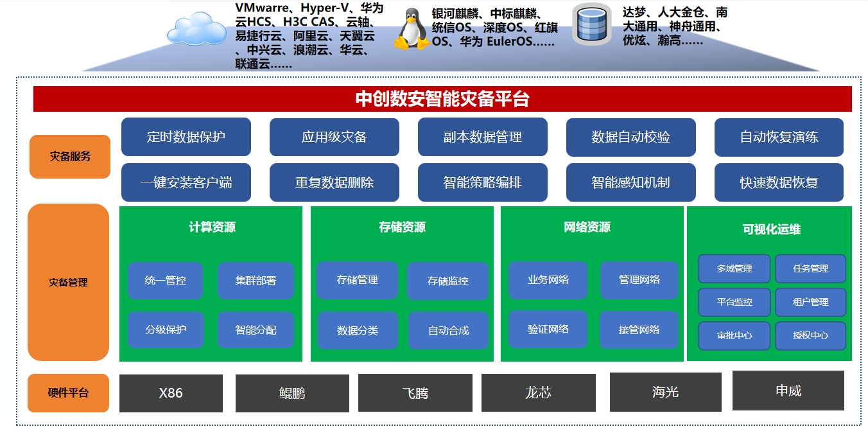Viewport: 868px width, 431px height.
Task: Choose the 龙芯 hardware platform box
Action: pos(538,393)
